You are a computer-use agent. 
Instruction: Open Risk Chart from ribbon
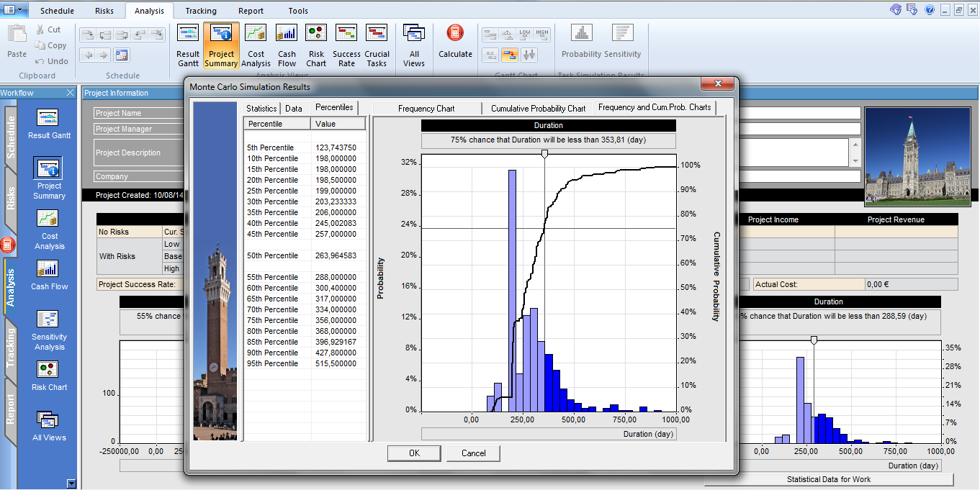pyautogui.click(x=316, y=45)
